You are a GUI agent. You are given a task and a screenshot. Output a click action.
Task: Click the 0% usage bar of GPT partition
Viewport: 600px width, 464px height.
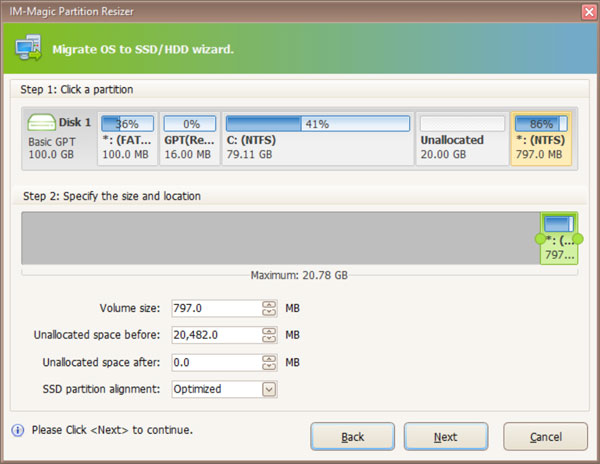(190, 124)
